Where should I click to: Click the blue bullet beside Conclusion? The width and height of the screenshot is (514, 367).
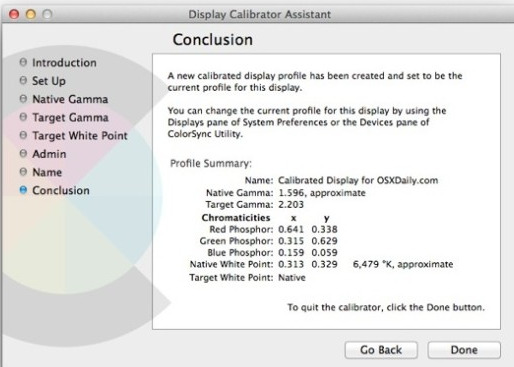click(23, 190)
